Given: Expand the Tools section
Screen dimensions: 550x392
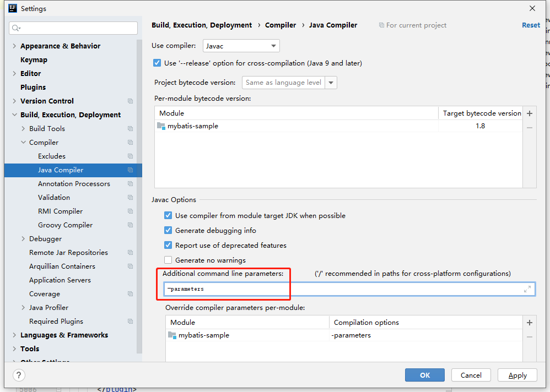Looking at the screenshot, I should [14, 349].
